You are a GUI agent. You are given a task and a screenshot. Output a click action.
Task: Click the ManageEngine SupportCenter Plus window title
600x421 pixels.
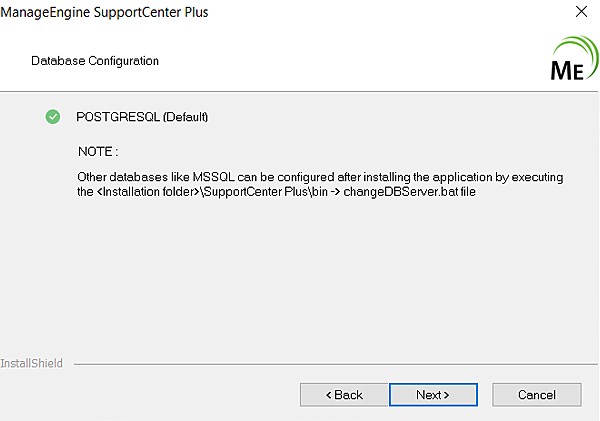[x=105, y=13]
